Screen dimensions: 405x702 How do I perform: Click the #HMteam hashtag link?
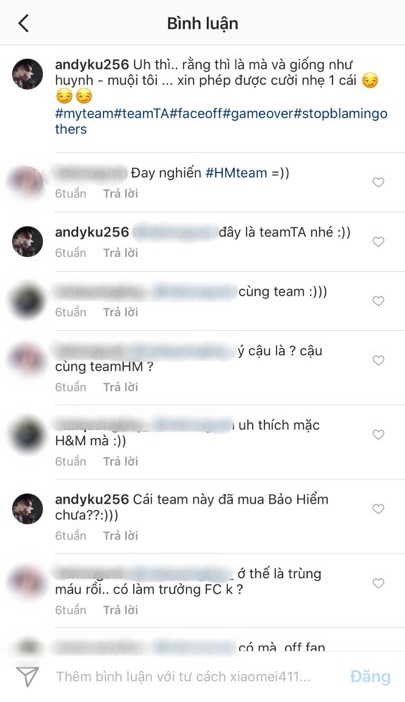click(x=236, y=173)
